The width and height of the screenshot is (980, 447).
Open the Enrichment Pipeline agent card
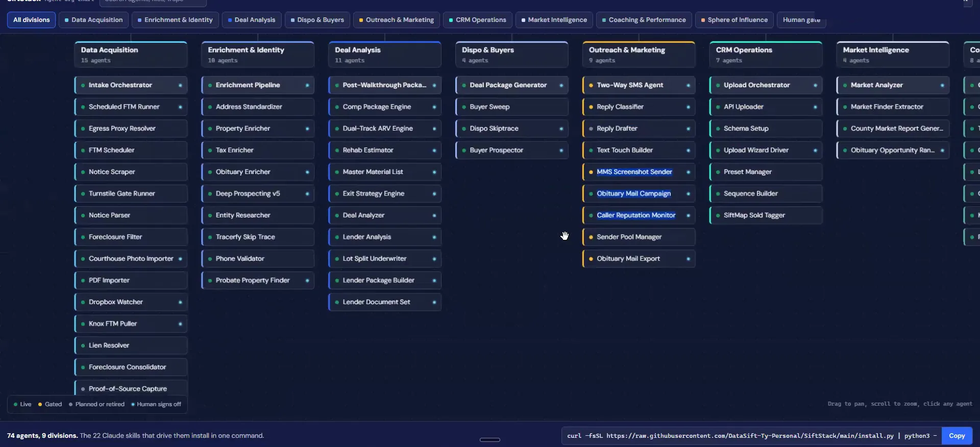click(258, 85)
